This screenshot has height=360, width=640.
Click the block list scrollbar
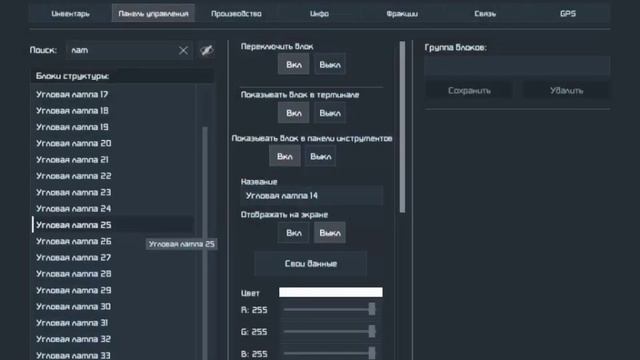(205, 243)
